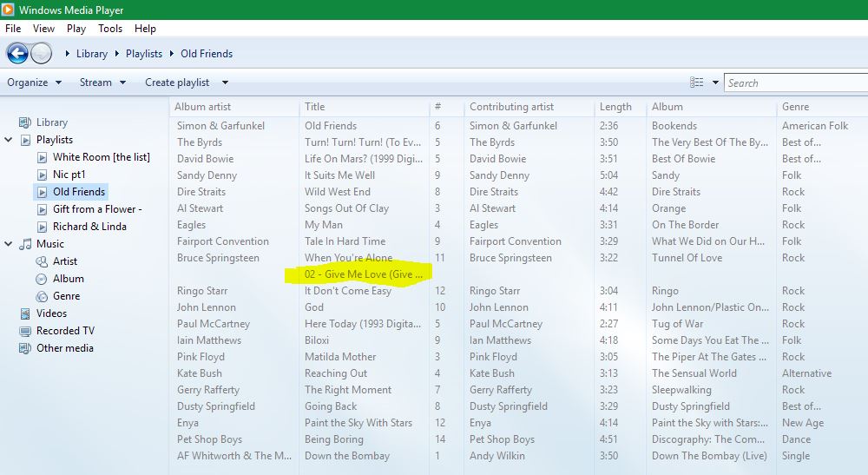Click the View options list icon

696,82
